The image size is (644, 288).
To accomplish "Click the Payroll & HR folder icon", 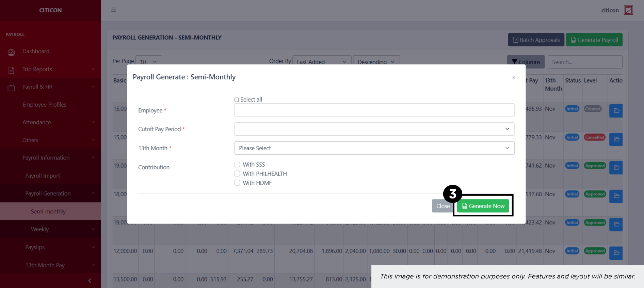I will coord(11,88).
